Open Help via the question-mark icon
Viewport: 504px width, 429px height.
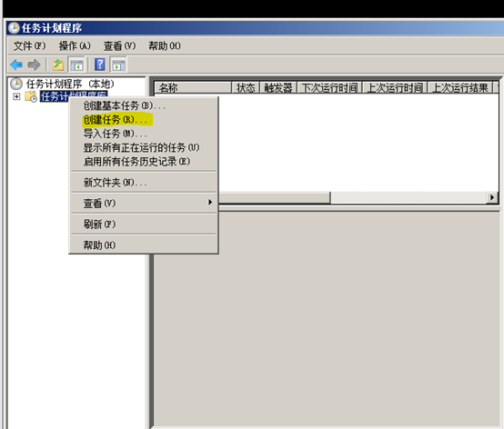100,65
